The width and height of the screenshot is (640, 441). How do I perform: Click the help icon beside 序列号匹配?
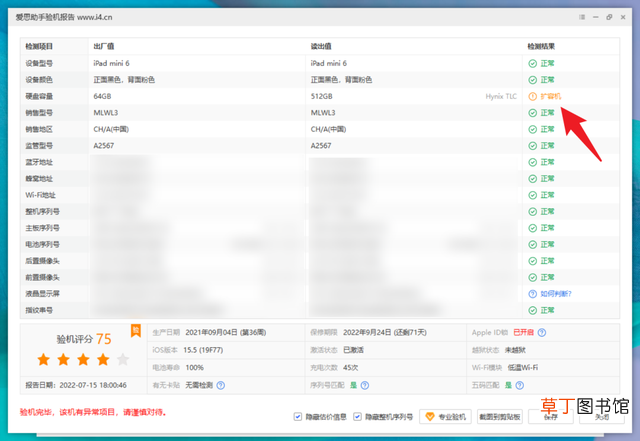(365, 385)
